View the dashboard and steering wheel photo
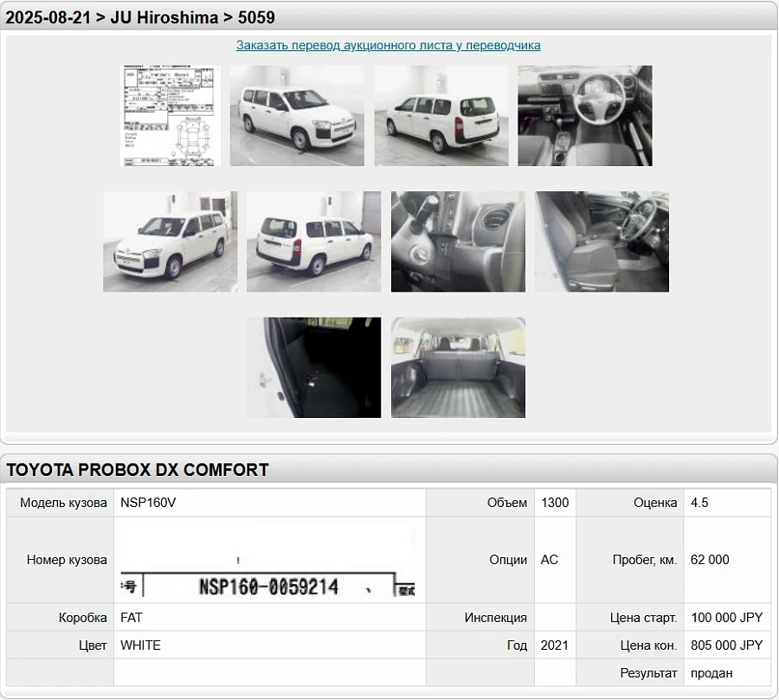Viewport: 779px width, 700px height. 584,116
